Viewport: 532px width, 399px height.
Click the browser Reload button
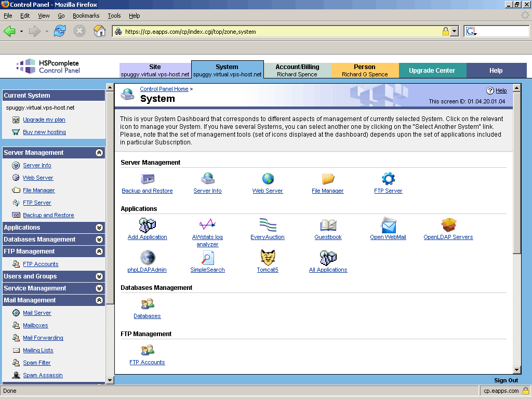60,31
